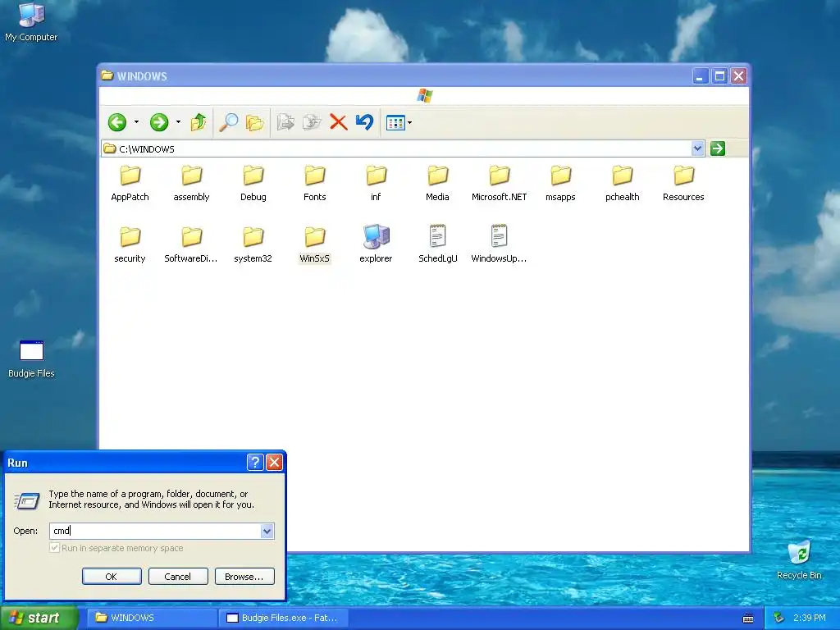The image size is (840, 630).
Task: Expand the Run Open combo dropdown
Action: point(267,531)
